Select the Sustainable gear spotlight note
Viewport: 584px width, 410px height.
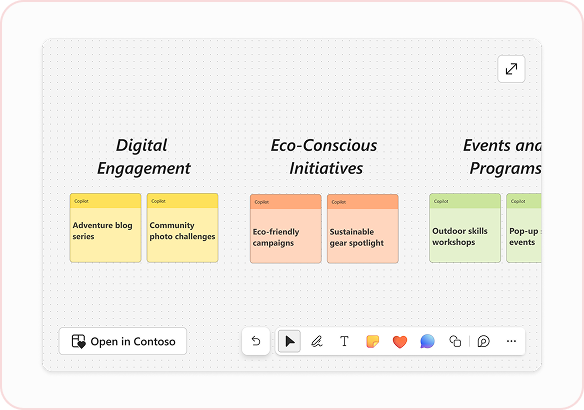click(x=363, y=229)
